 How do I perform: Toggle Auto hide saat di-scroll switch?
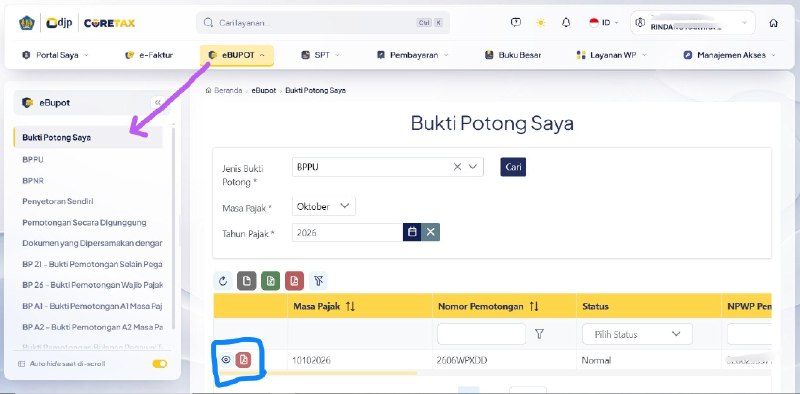(160, 364)
